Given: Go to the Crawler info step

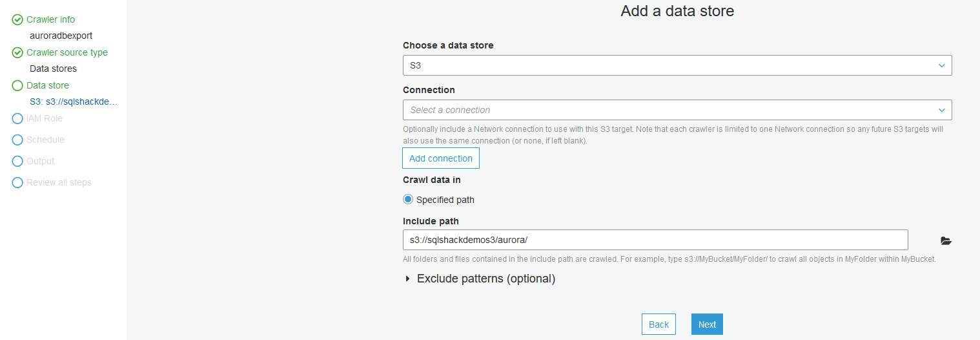Looking at the screenshot, I should [x=50, y=20].
